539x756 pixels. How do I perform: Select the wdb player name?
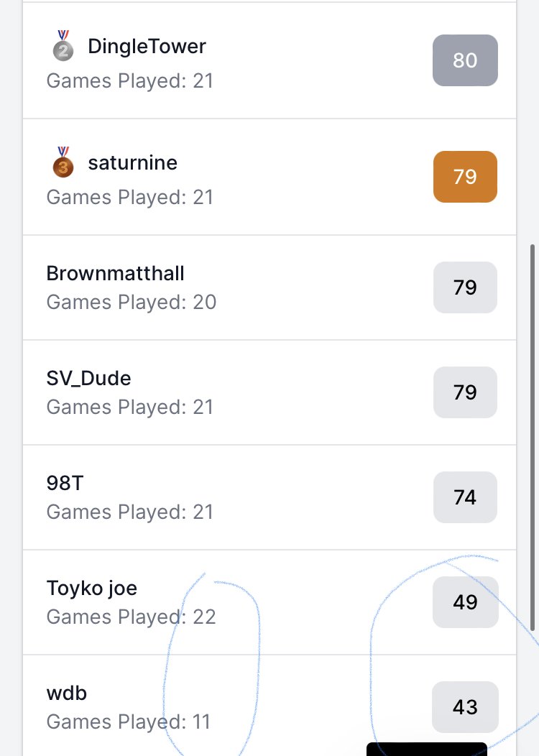point(67,693)
